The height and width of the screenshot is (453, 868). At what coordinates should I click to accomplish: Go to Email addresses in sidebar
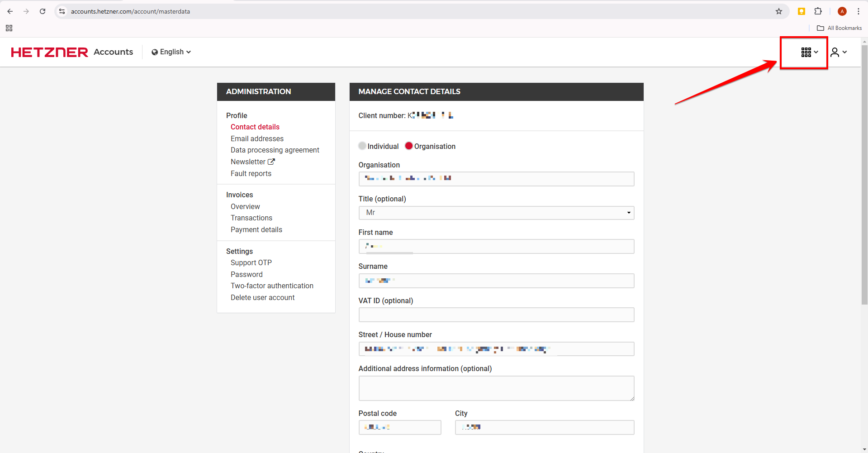257,139
